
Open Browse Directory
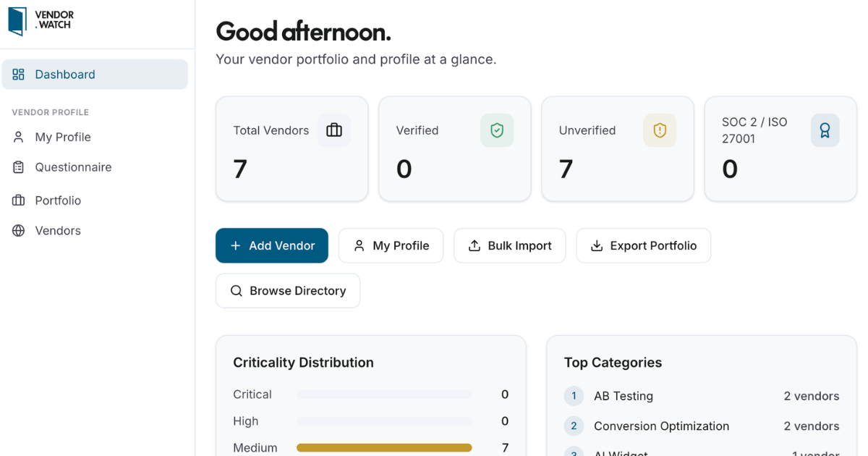pos(287,291)
